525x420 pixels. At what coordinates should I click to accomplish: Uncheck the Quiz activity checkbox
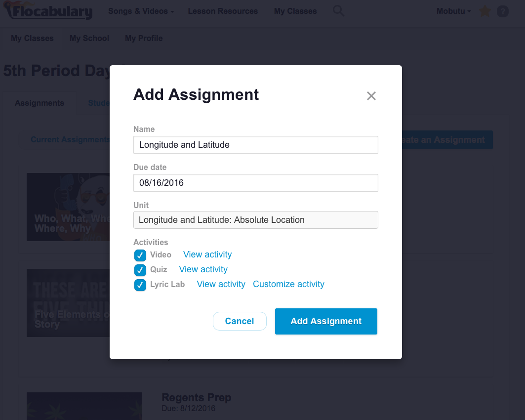(x=140, y=270)
